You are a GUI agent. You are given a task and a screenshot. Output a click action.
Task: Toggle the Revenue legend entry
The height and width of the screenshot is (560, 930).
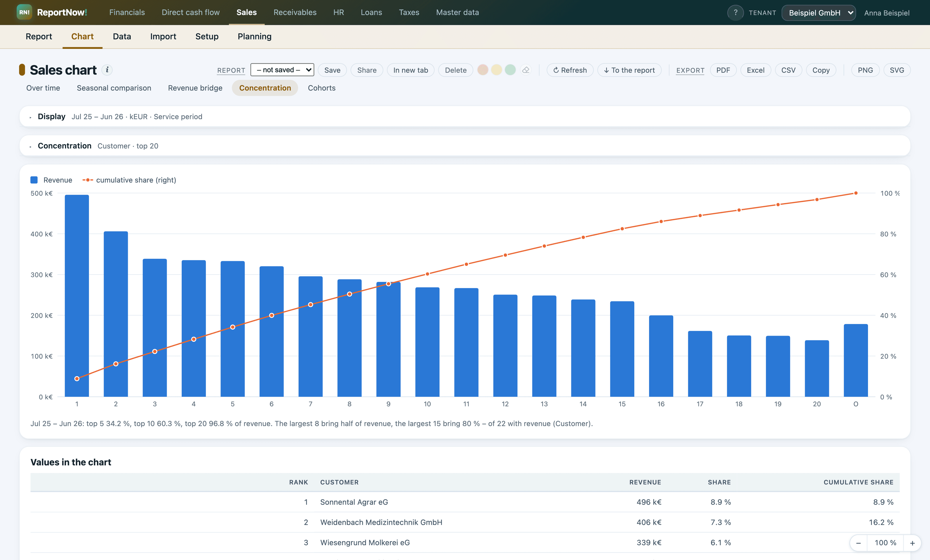pyautogui.click(x=51, y=180)
